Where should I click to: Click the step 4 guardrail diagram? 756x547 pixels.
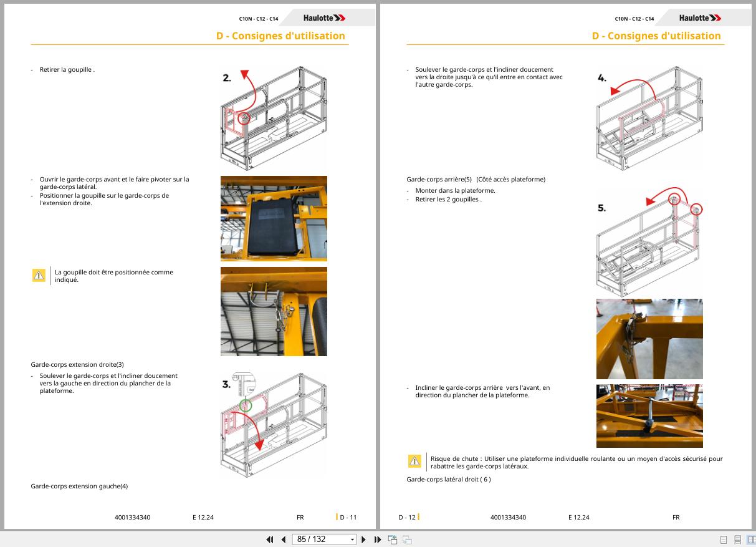649,119
